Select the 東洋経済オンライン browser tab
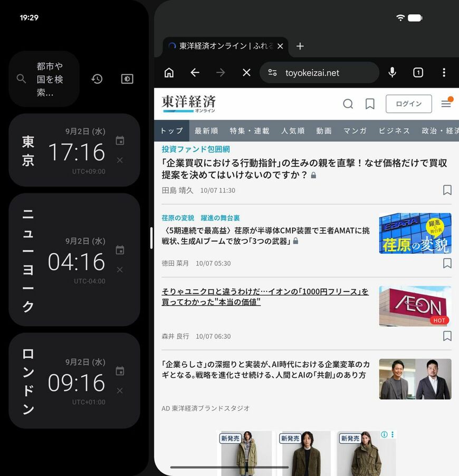Viewport: 459px width, 476px height. (x=225, y=46)
